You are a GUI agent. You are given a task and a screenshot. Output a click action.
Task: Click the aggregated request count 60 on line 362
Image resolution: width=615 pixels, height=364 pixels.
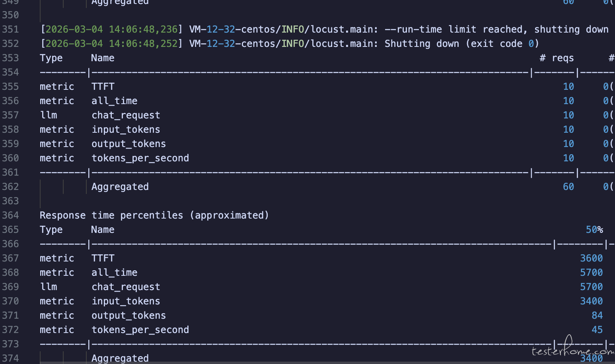click(568, 187)
